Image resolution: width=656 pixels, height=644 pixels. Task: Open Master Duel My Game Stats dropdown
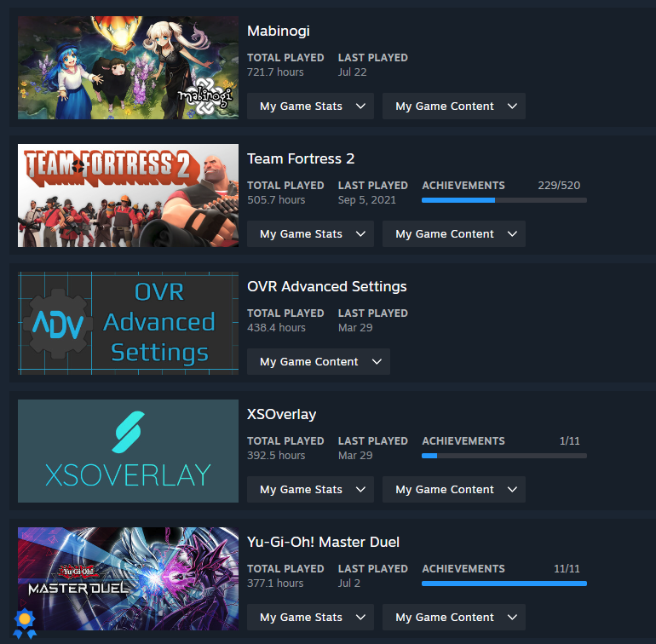[310, 617]
